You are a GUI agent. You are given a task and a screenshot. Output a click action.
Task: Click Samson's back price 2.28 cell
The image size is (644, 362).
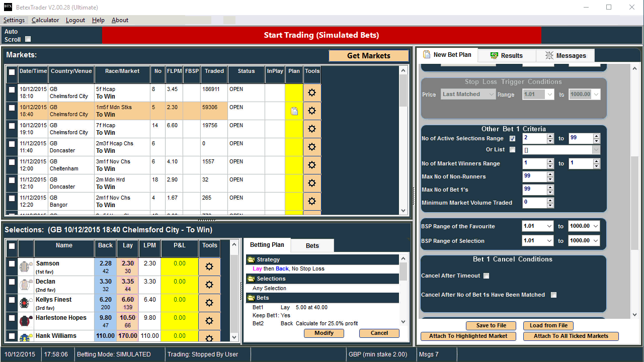pos(106,267)
